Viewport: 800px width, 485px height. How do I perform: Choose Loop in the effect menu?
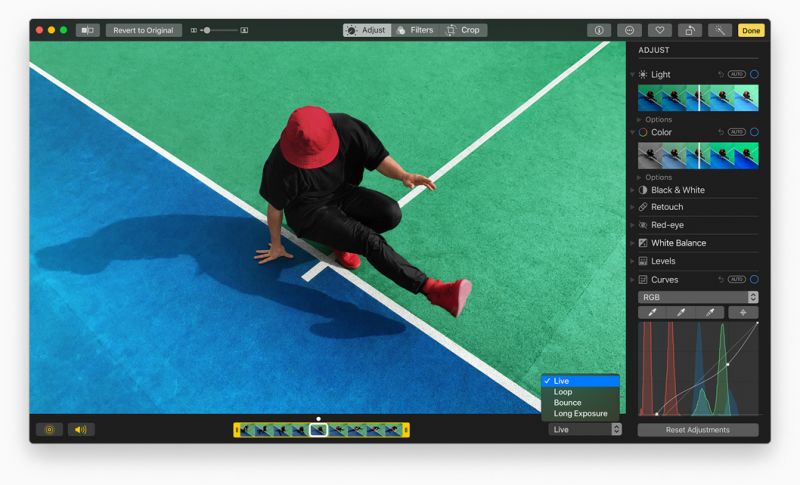tap(581, 392)
